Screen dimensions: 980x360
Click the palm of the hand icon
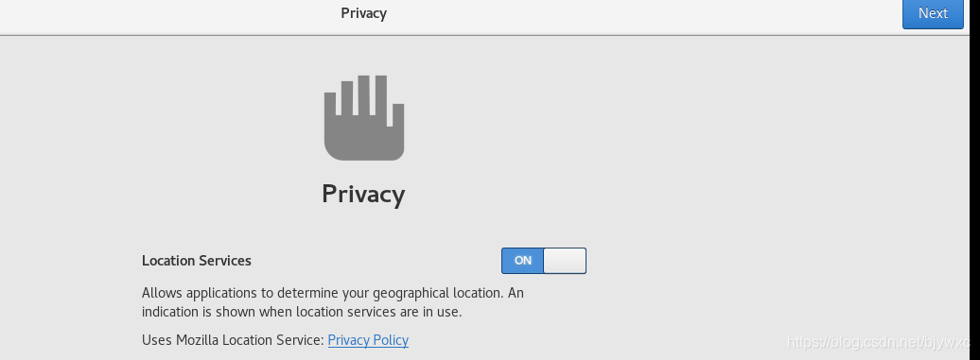[364, 141]
